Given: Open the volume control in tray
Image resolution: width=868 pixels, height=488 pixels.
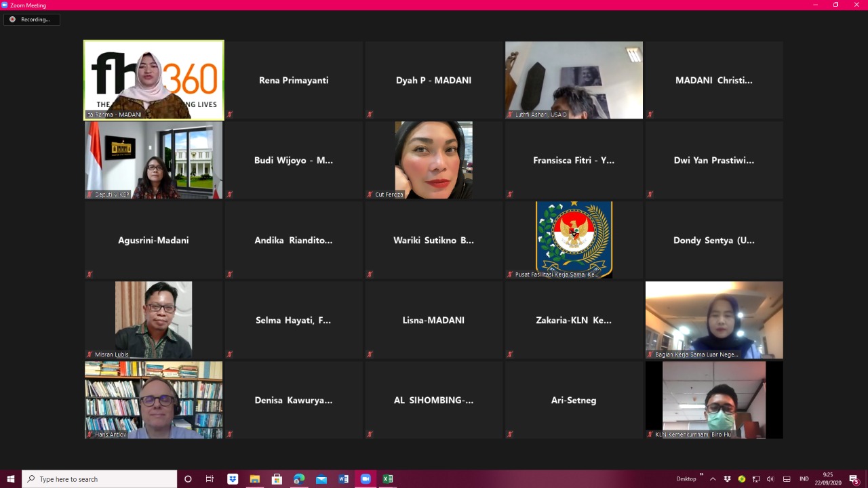Looking at the screenshot, I should 770,479.
